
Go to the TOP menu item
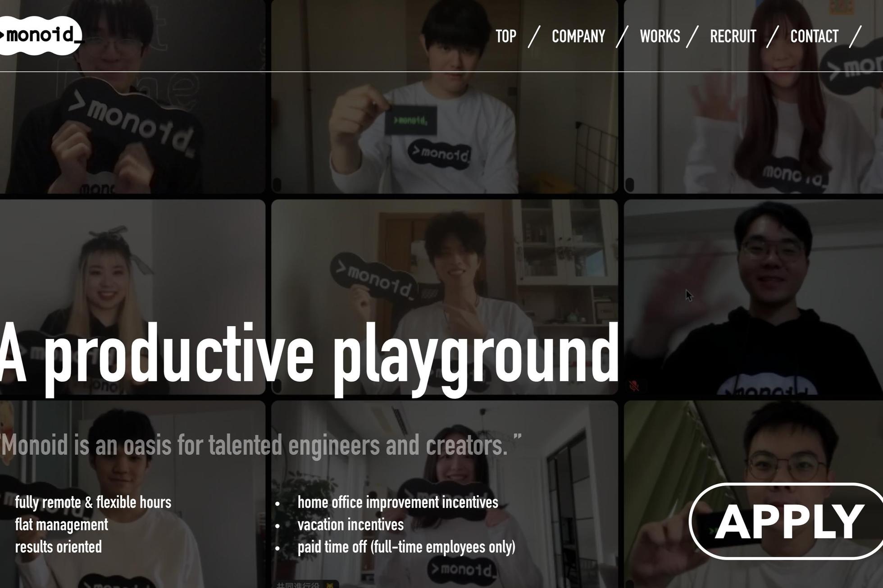(x=505, y=36)
